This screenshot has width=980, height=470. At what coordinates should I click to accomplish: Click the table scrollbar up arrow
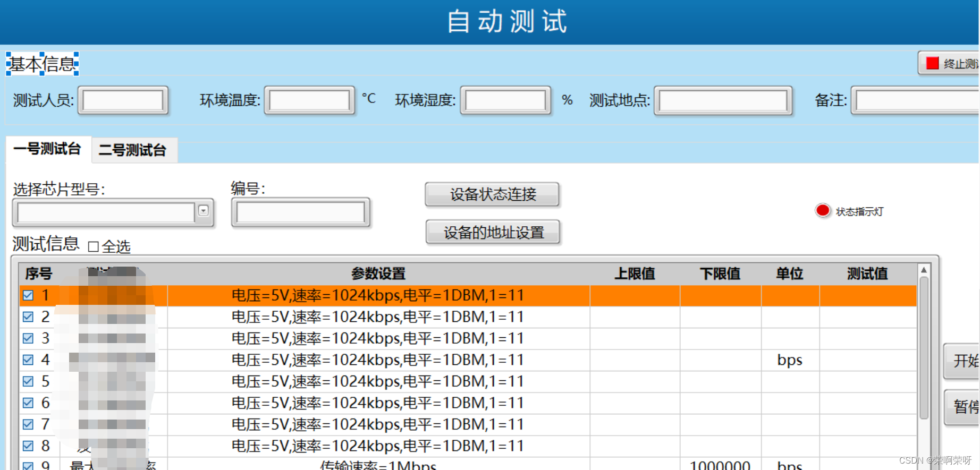point(924,270)
